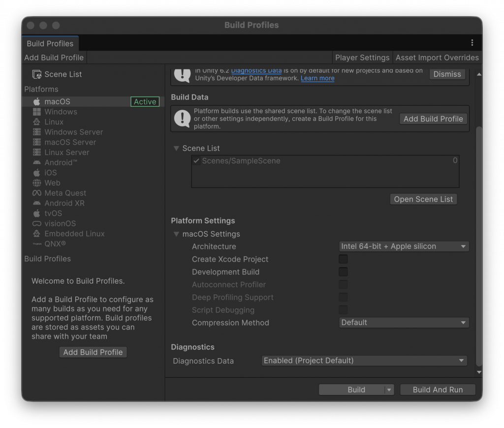Screen dimensions: 504x428
Task: Select the Web platform row
Action: (x=93, y=183)
